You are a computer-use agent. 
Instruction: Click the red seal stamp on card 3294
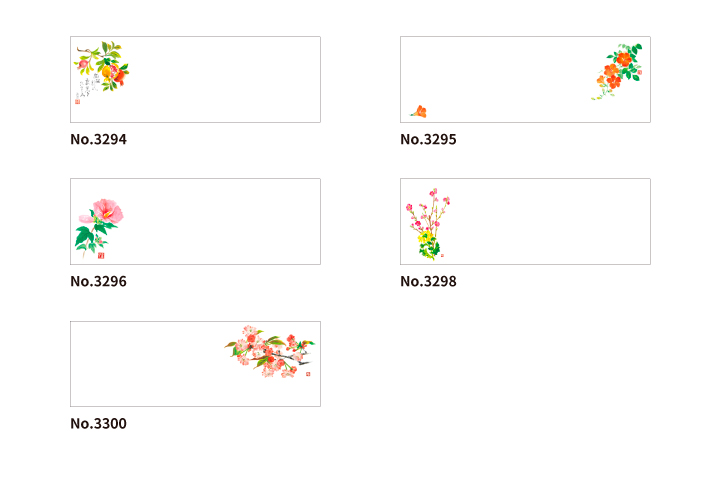[77, 102]
